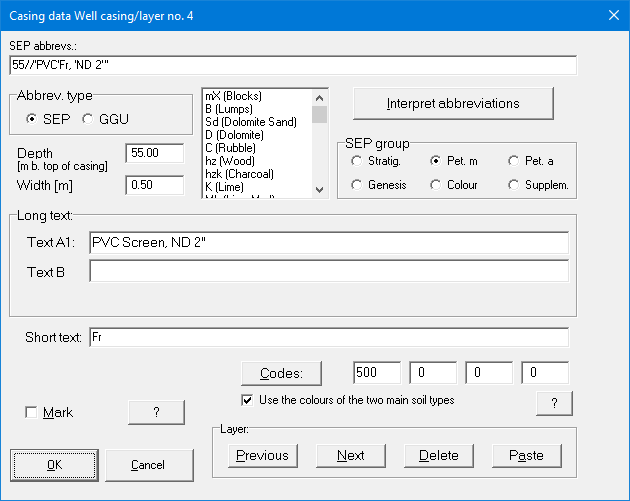Toggle use colours of two main soil types
Screen dimensions: 630x501
pos(247,400)
